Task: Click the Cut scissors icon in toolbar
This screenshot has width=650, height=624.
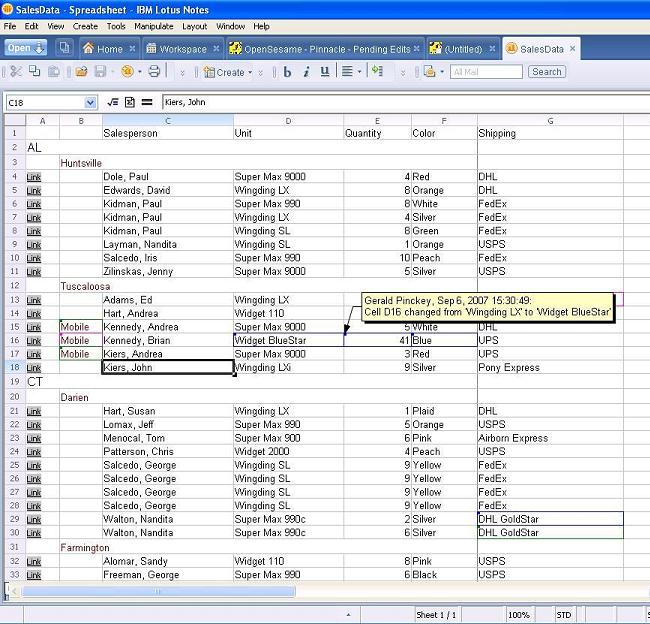Action: tap(18, 72)
